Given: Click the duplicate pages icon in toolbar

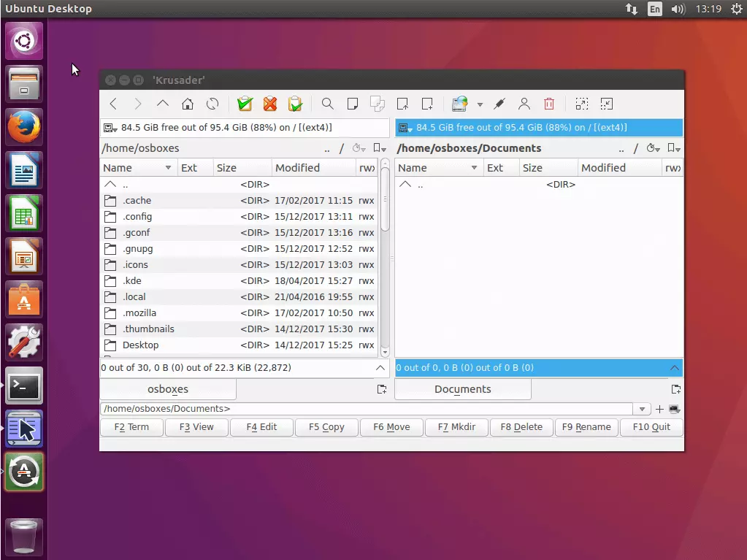Looking at the screenshot, I should coord(378,104).
